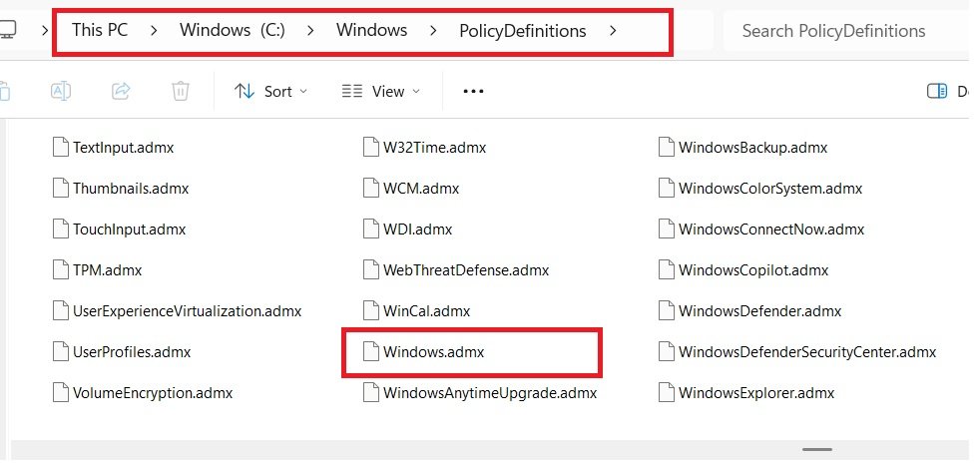Viewport: 980px width, 463px height.
Task: Click the VolumeEncryption.admx file icon
Action: (60, 392)
